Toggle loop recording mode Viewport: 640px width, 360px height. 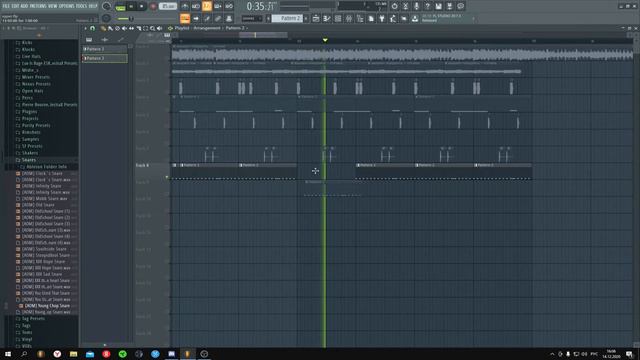229,6
